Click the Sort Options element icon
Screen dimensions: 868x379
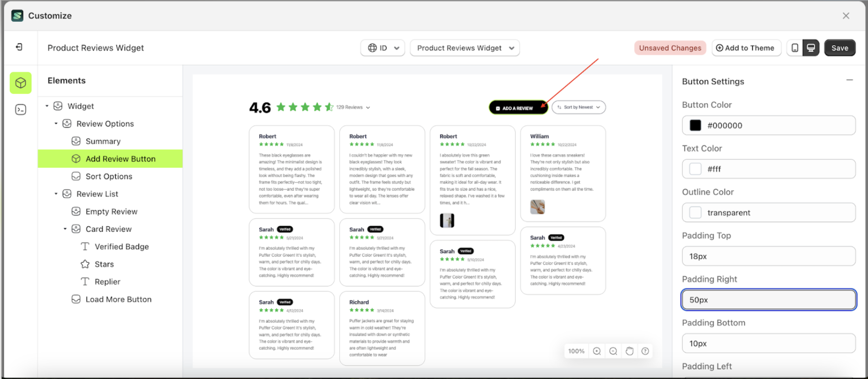pyautogui.click(x=76, y=176)
